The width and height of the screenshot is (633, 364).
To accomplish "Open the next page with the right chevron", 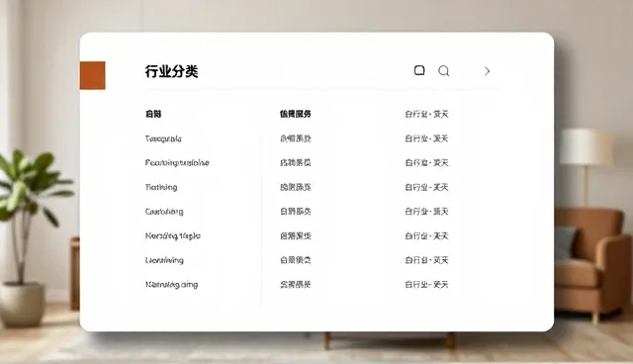I will (488, 71).
